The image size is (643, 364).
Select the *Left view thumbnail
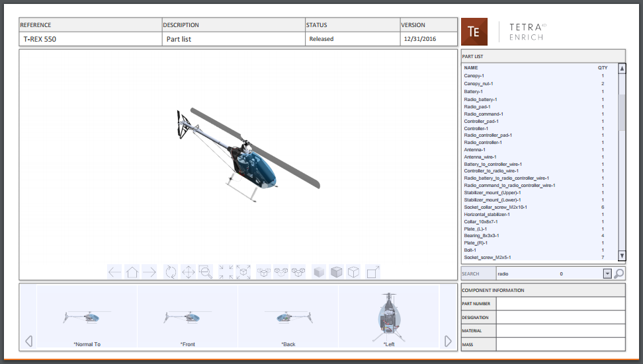point(389,316)
